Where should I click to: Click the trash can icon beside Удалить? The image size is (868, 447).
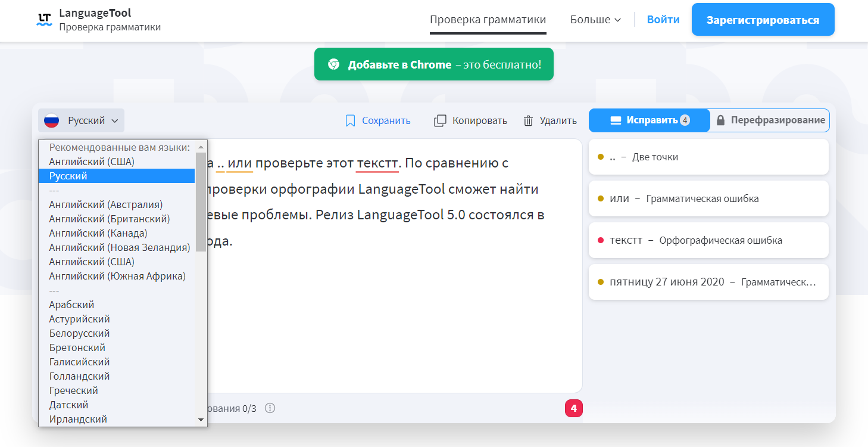(x=528, y=120)
